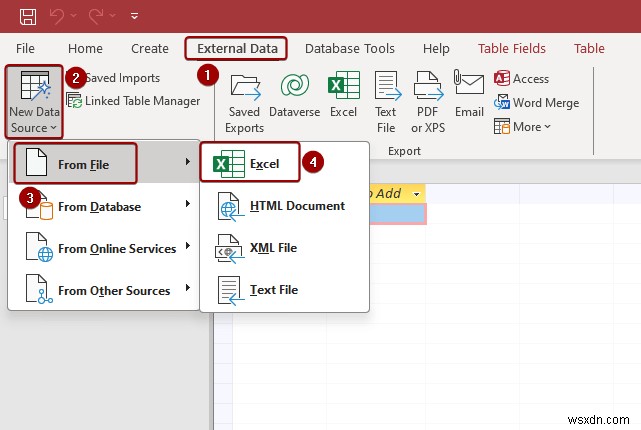Switch to the Home tab

pyautogui.click(x=85, y=49)
